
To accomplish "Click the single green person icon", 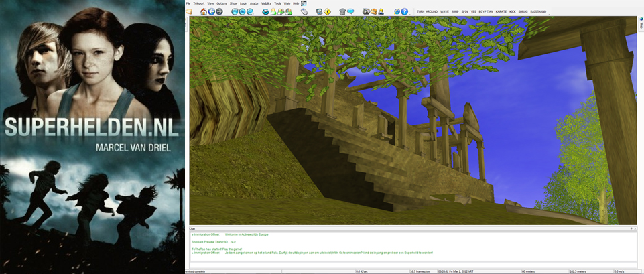I will click(x=273, y=11).
